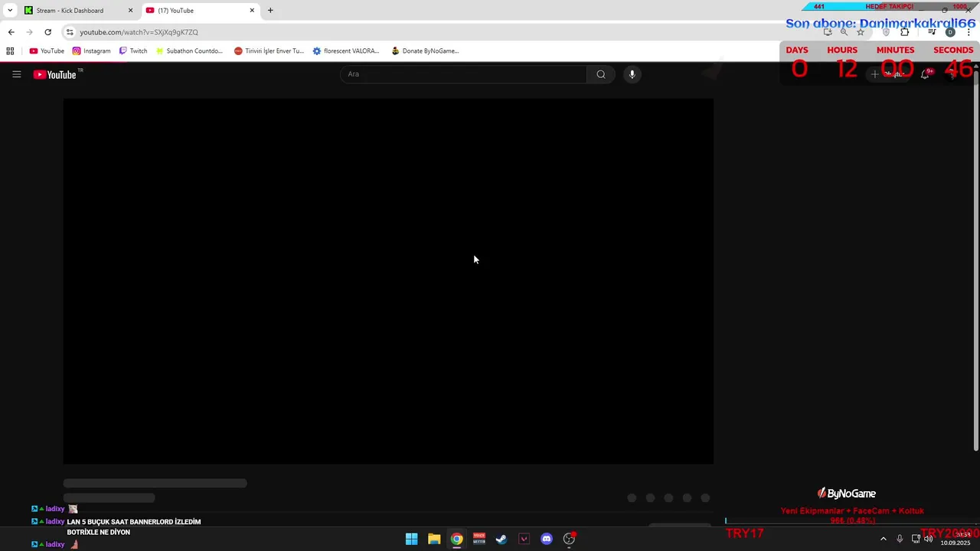Click the Chrome taskbar icon
Screen dimensions: 980x551
456,539
